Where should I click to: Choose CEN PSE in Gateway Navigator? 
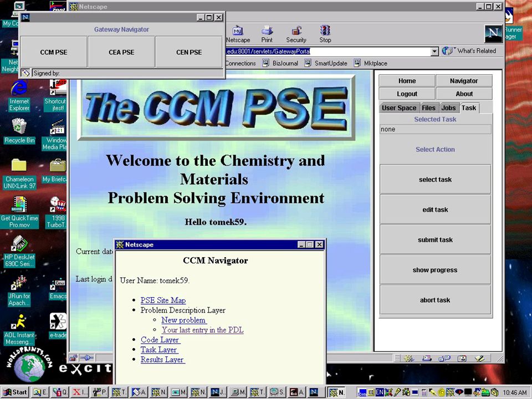point(189,52)
